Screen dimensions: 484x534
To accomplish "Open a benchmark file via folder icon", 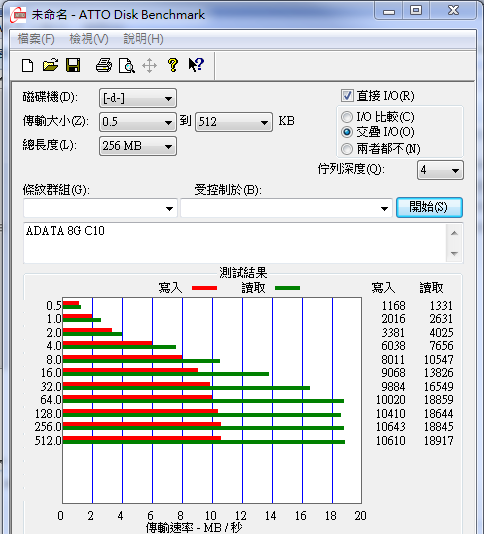I will (x=50, y=65).
